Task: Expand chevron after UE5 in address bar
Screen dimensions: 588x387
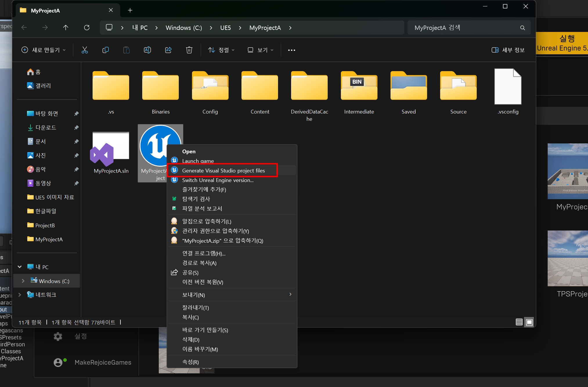Action: (240, 28)
